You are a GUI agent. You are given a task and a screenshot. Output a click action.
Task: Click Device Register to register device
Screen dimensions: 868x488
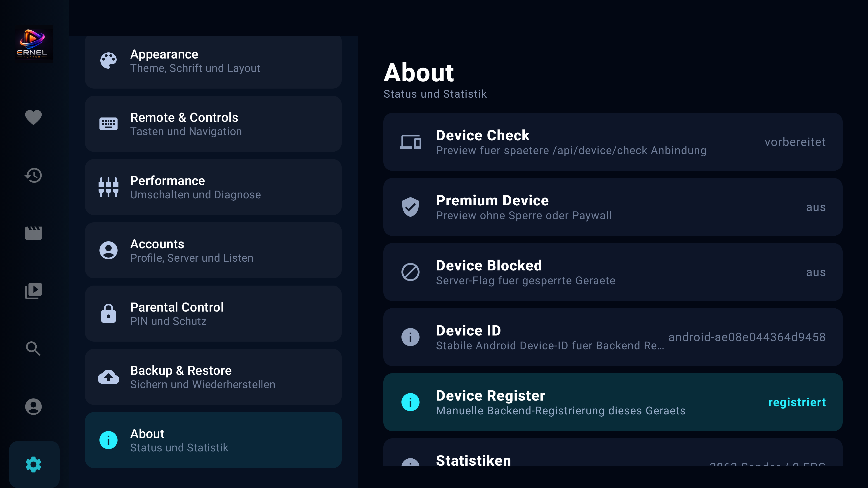[613, 402]
